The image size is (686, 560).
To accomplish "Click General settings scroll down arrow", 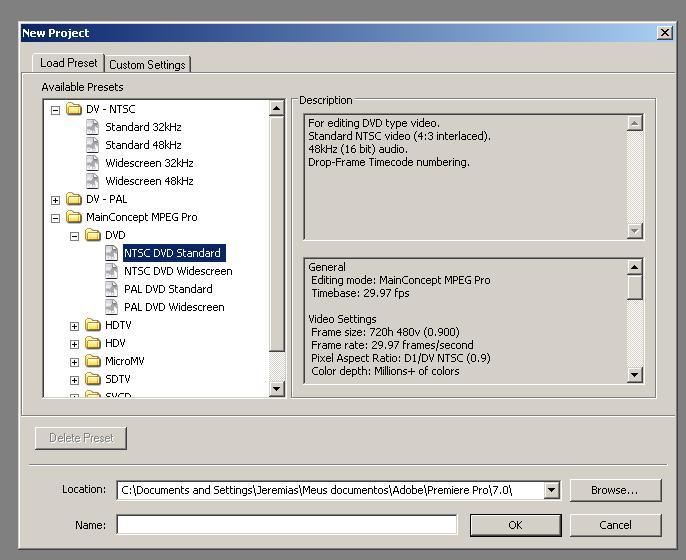I will pos(634,374).
